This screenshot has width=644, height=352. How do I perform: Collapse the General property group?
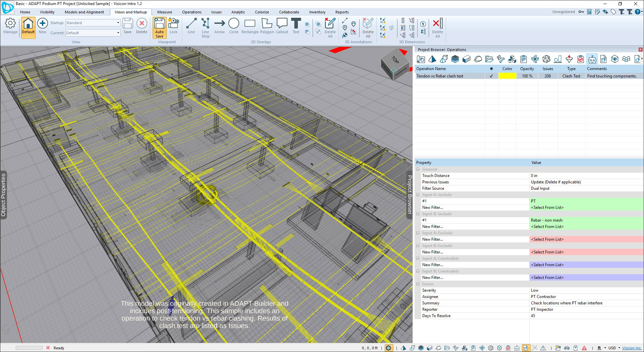tap(418, 169)
